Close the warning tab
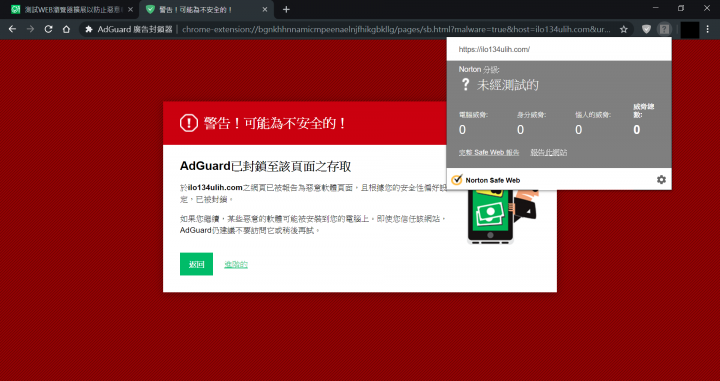This screenshot has height=381, width=720. (x=264, y=10)
